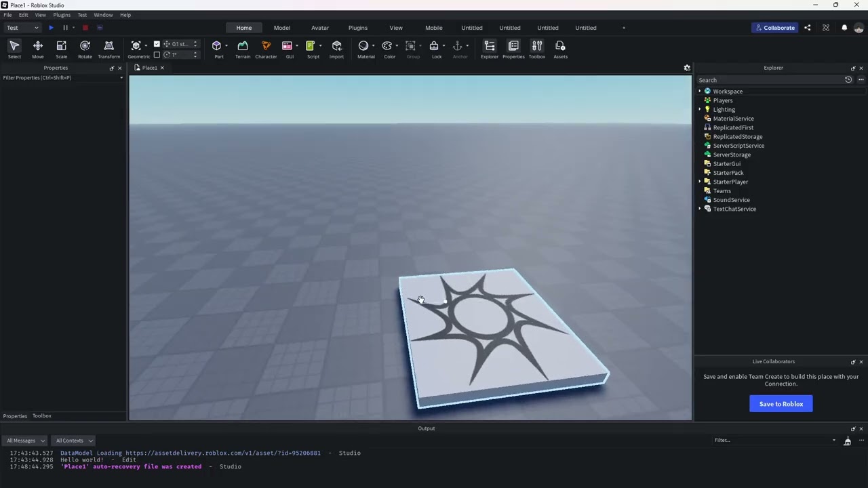The height and width of the screenshot is (488, 868).
Task: Click the Stop playtest button
Action: coord(85,28)
